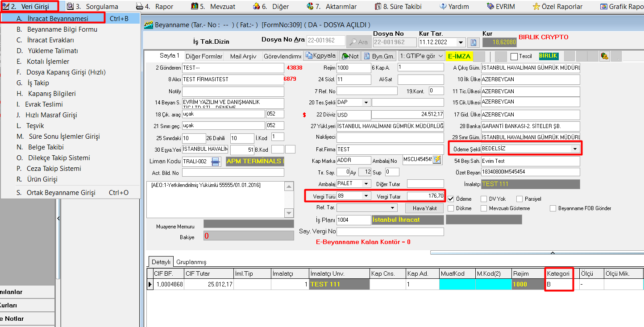Choose Dilekçe Takip Sistemi menu item
The height and width of the screenshot is (327, 644).
pyautogui.click(x=70, y=158)
